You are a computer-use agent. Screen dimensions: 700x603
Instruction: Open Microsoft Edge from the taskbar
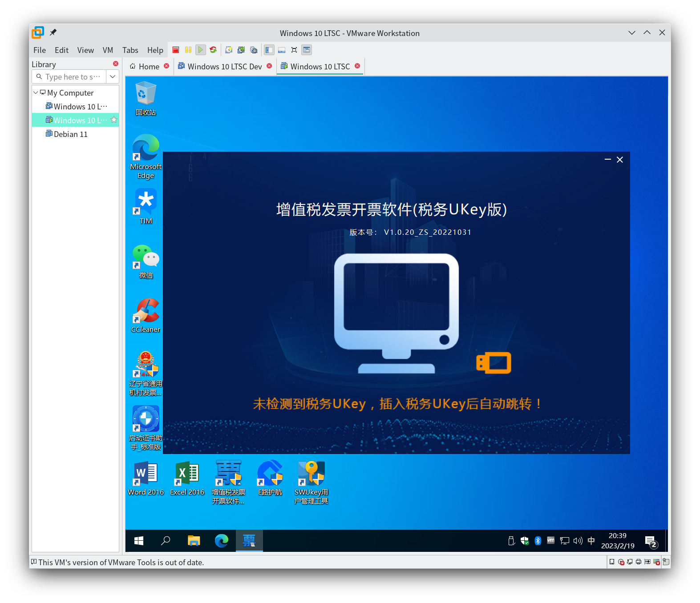click(222, 541)
